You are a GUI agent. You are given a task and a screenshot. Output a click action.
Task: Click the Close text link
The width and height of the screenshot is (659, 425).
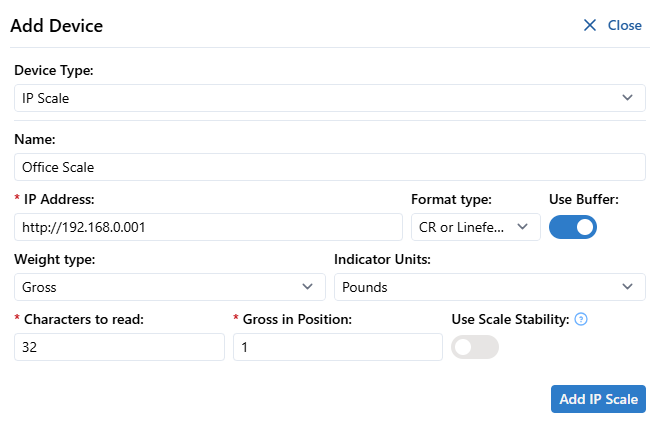point(625,25)
